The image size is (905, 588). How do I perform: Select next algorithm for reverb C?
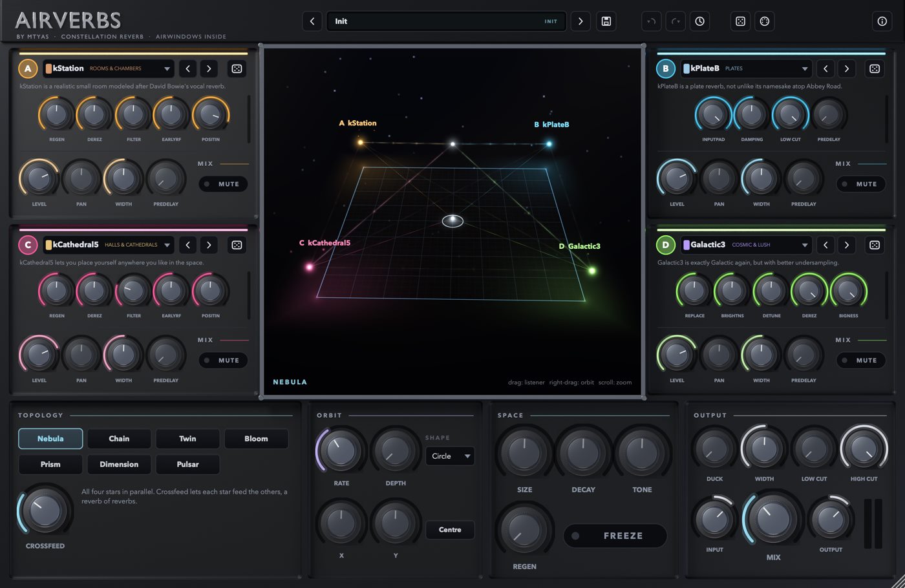(209, 245)
